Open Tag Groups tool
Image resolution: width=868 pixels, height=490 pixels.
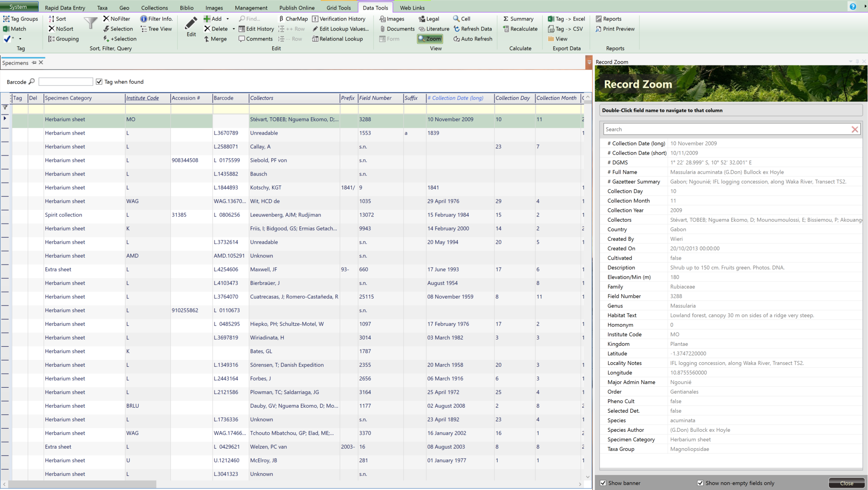pyautogui.click(x=21, y=19)
